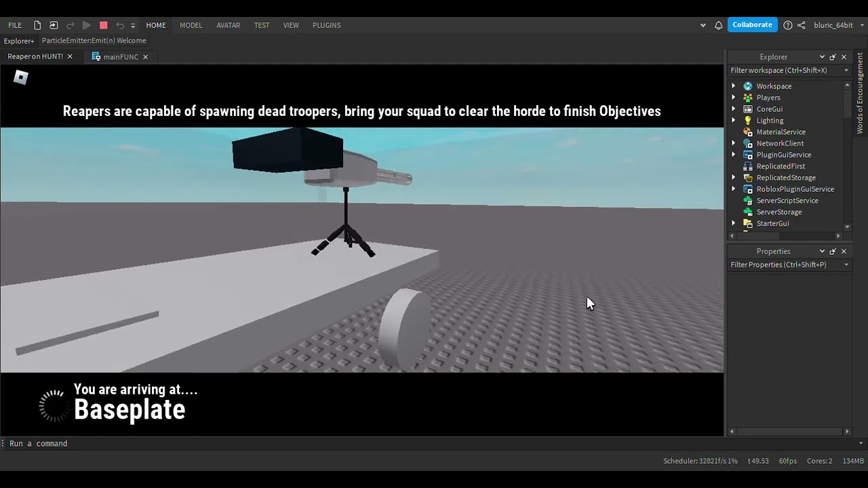Click the Collaborate button
The width and height of the screenshot is (868, 488).
pyautogui.click(x=752, y=24)
